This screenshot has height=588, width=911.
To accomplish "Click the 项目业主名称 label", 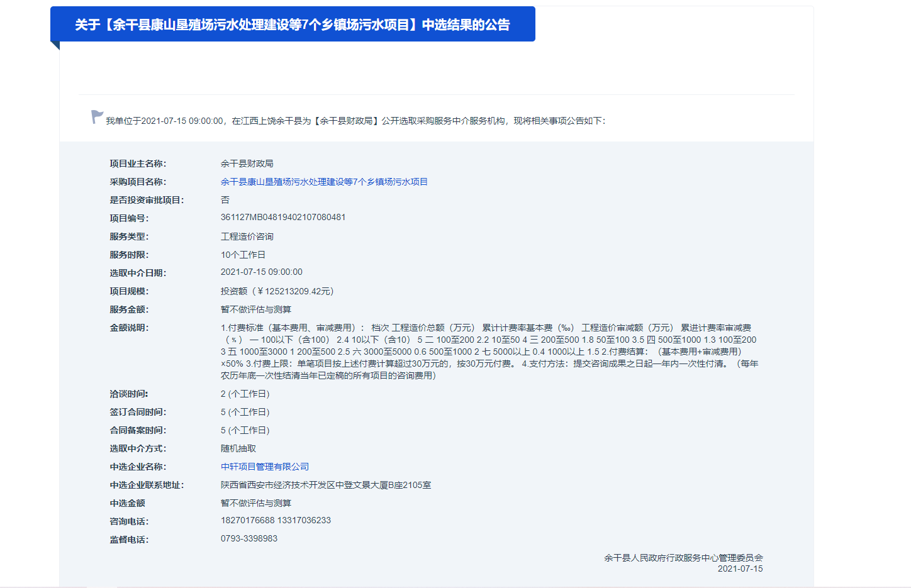I will pyautogui.click(x=138, y=164).
